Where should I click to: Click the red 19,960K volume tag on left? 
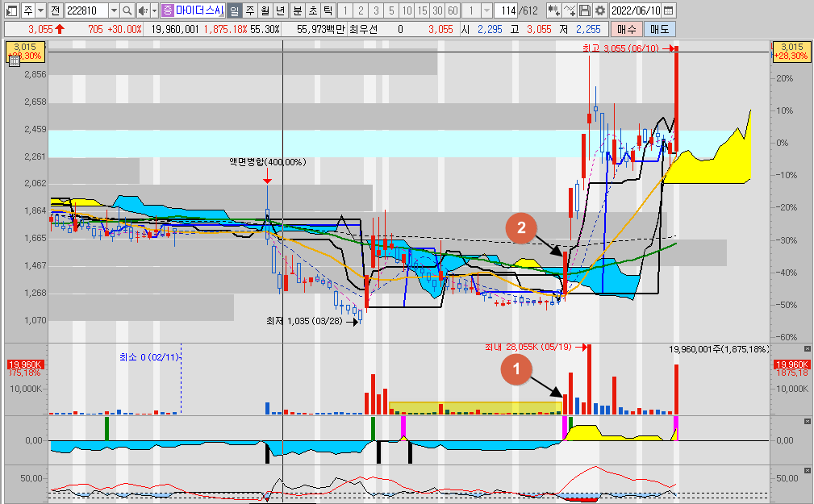pos(25,364)
